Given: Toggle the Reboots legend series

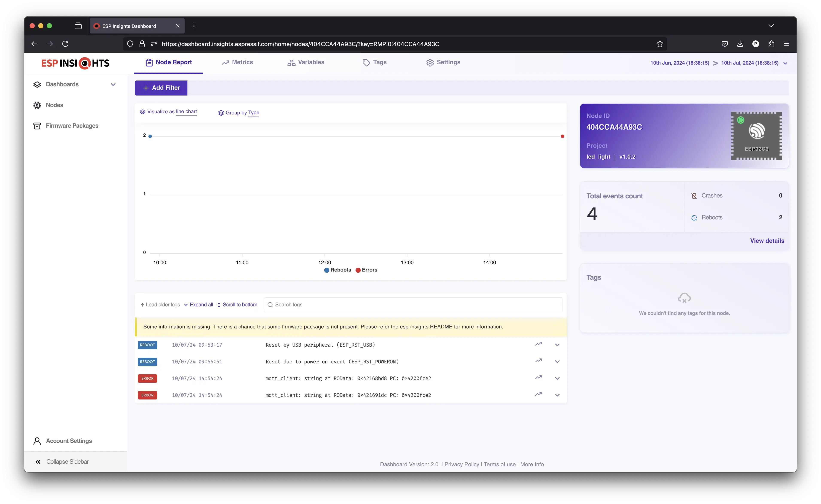Looking at the screenshot, I should click(x=337, y=270).
